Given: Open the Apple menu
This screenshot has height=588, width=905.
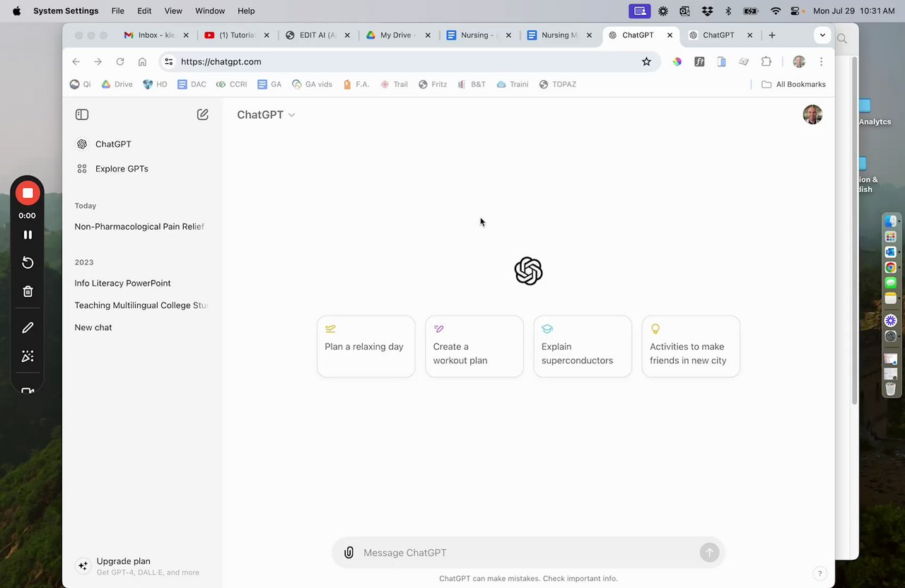Looking at the screenshot, I should click(16, 11).
